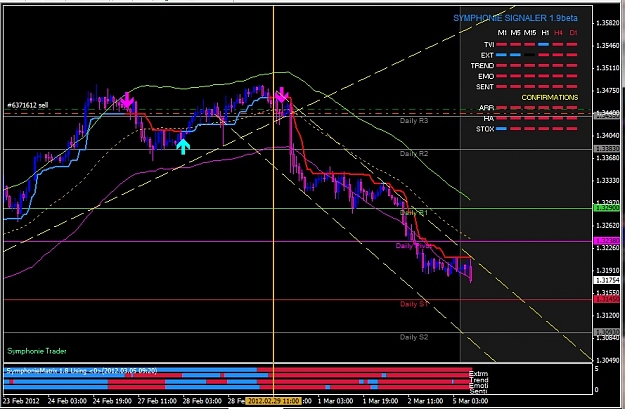Click the blue TVI dash under H1

[x=543, y=45]
